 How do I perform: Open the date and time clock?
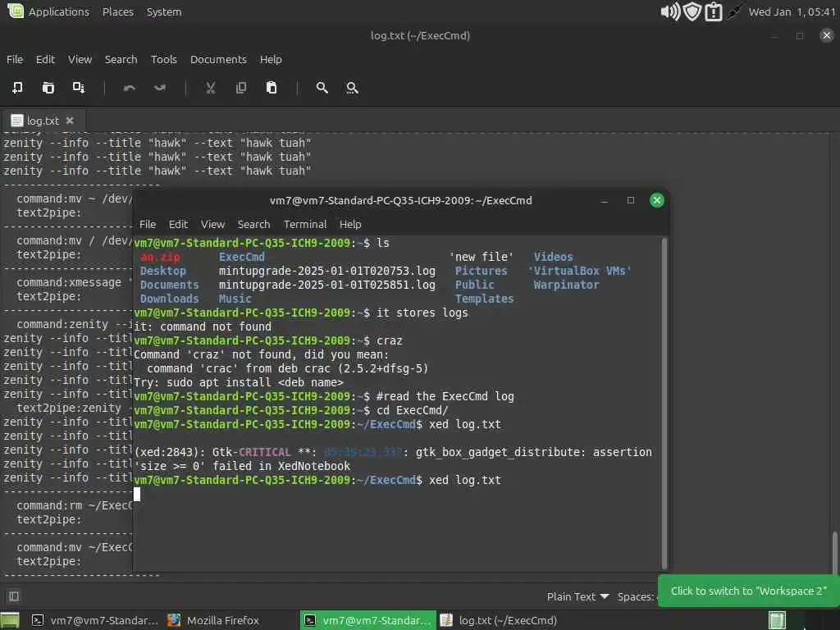point(792,11)
